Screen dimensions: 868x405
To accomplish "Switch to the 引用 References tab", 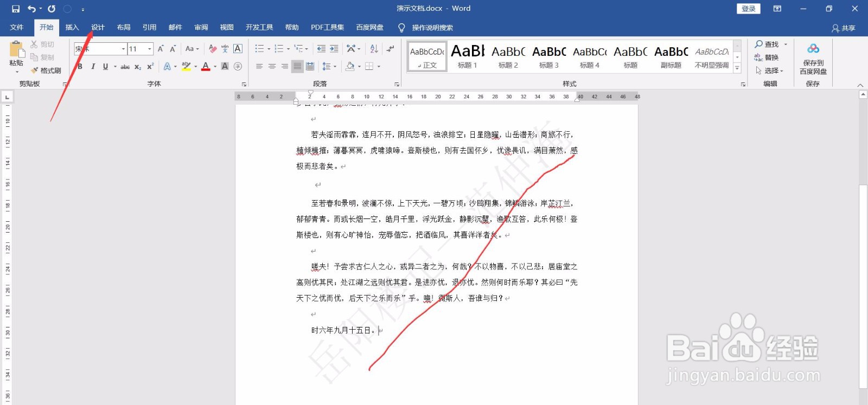I will (x=149, y=27).
